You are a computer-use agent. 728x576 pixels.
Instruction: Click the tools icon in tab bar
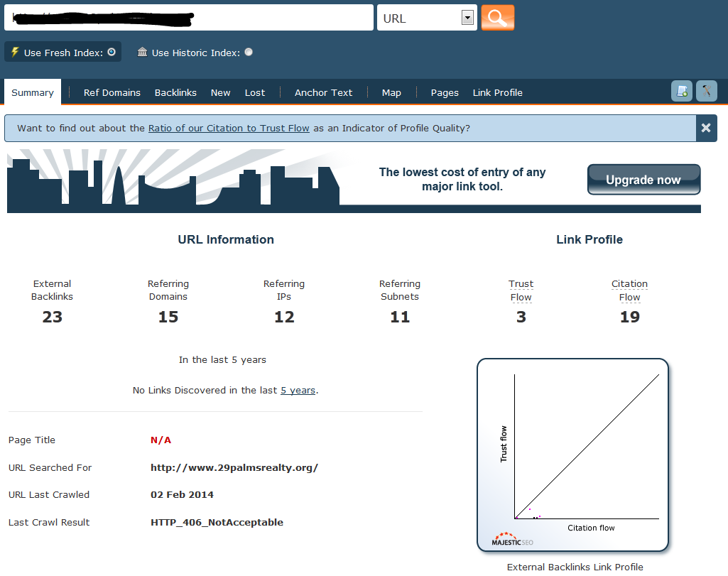coord(707,91)
